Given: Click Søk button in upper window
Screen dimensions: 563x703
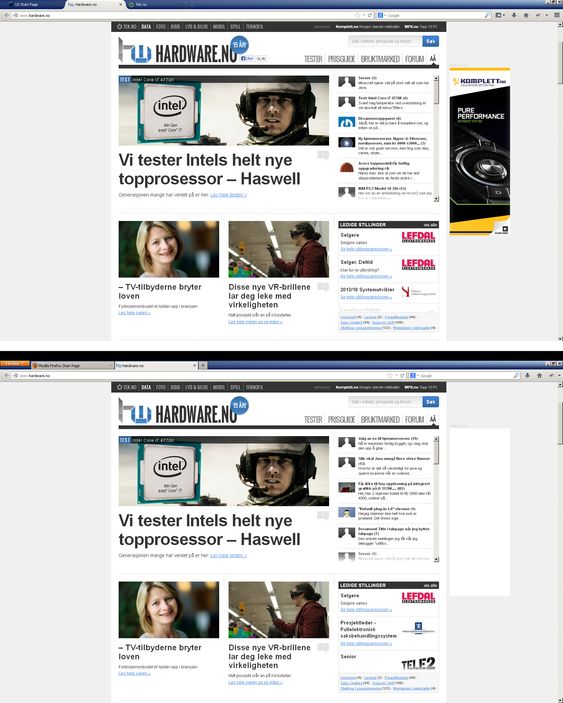Looking at the screenshot, I should tap(430, 41).
